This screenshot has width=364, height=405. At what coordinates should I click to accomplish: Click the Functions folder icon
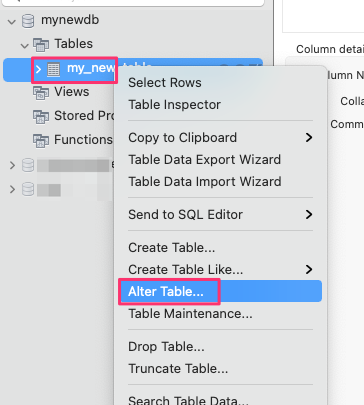coord(41,140)
